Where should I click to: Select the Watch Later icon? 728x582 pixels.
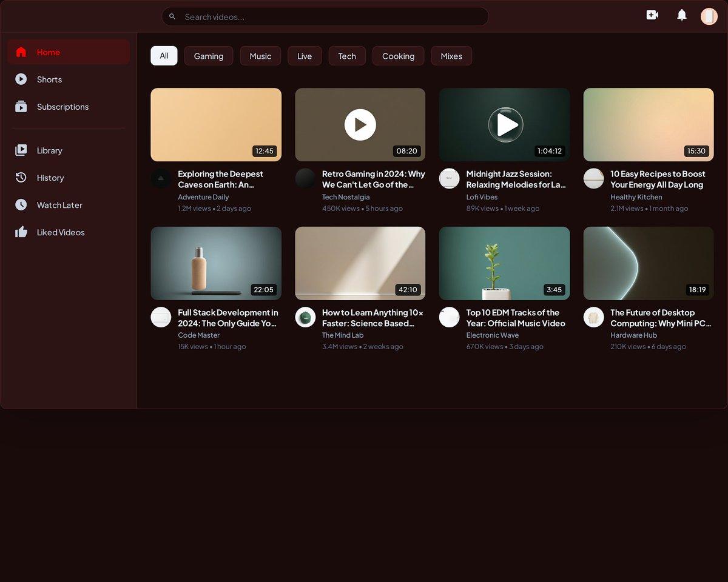coord(21,204)
